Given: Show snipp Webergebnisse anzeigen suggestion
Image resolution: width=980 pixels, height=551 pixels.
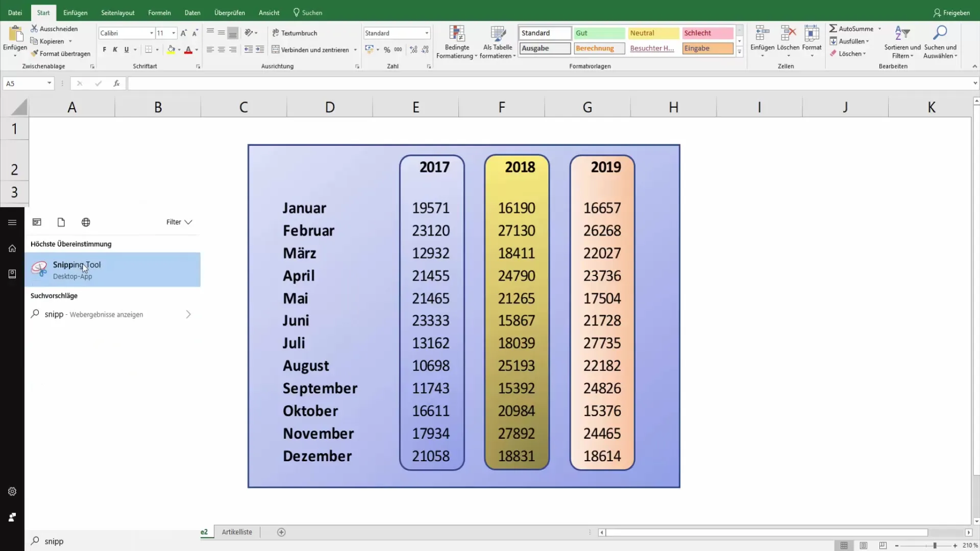Looking at the screenshot, I should [112, 314].
